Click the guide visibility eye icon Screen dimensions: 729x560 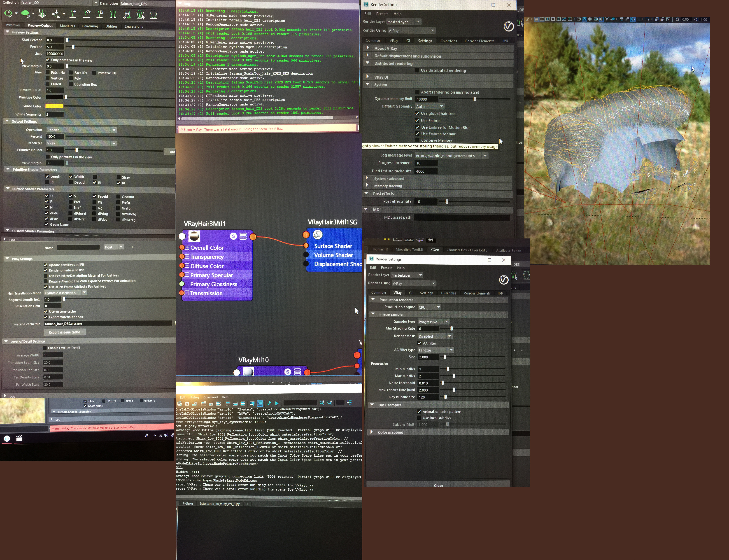point(87,14)
